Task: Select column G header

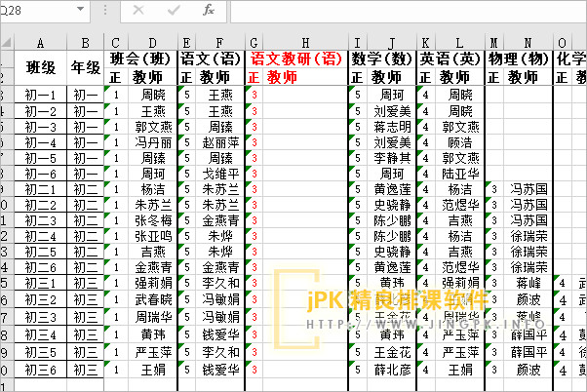Action: (x=254, y=43)
